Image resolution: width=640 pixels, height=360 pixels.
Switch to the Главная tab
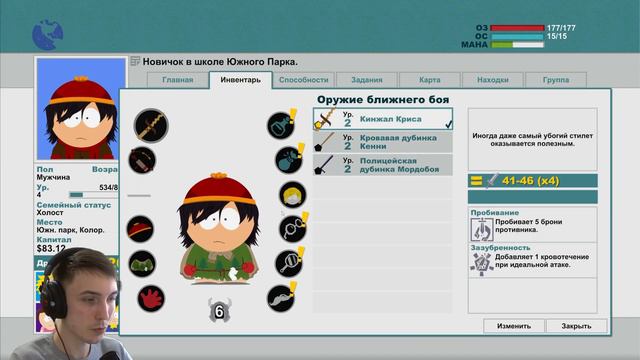coord(178,80)
